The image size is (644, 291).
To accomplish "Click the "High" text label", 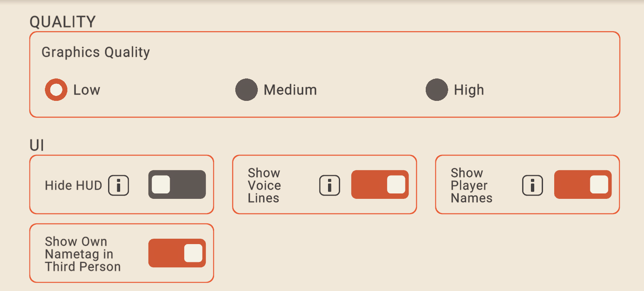I will click(x=469, y=90).
